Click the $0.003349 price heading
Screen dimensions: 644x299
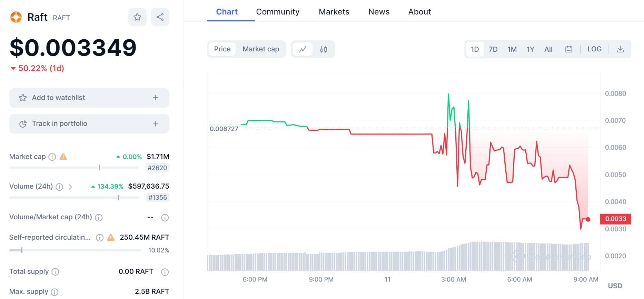(73, 48)
